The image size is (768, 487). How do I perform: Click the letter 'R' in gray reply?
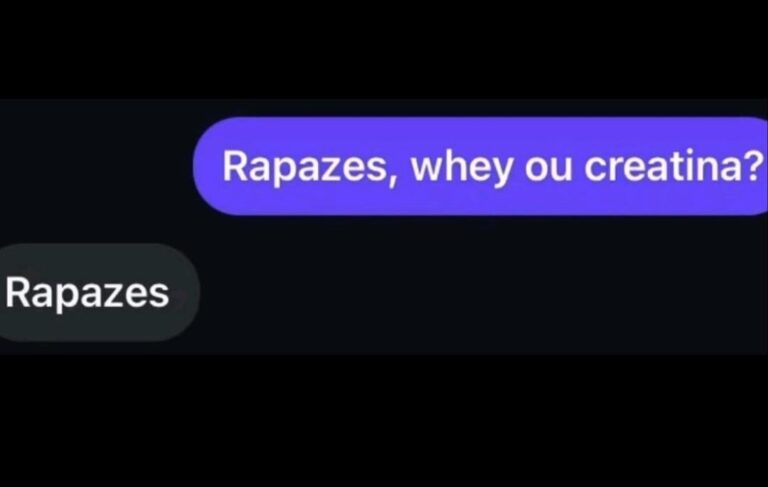pos(18,292)
